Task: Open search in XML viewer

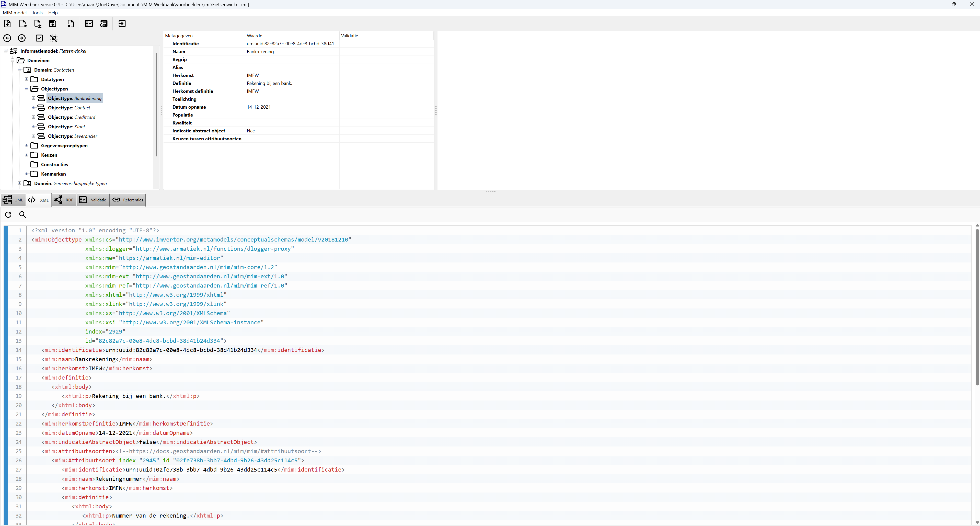Action: [23, 215]
